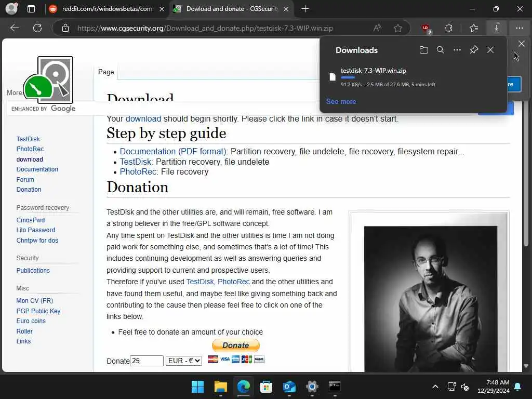Open the Edge profile avatar
Image resolution: width=532 pixels, height=399 pixels.
pyautogui.click(x=12, y=8)
